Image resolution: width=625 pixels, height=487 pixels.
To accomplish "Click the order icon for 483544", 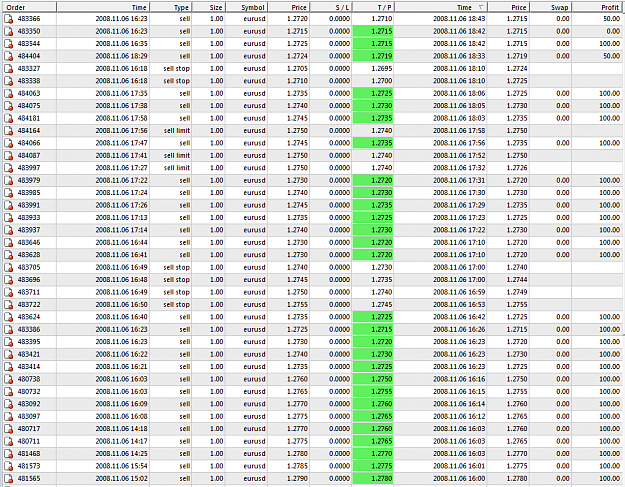I will pyautogui.click(x=8, y=43).
